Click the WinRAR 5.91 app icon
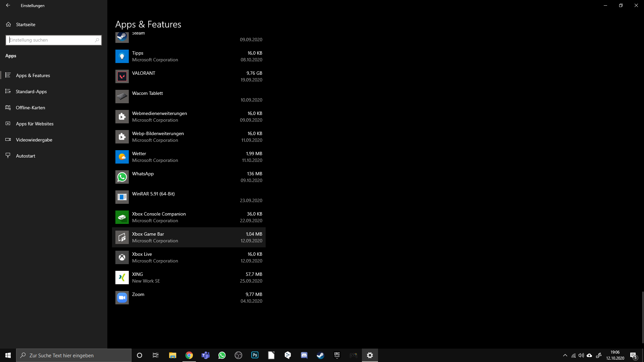 122,197
